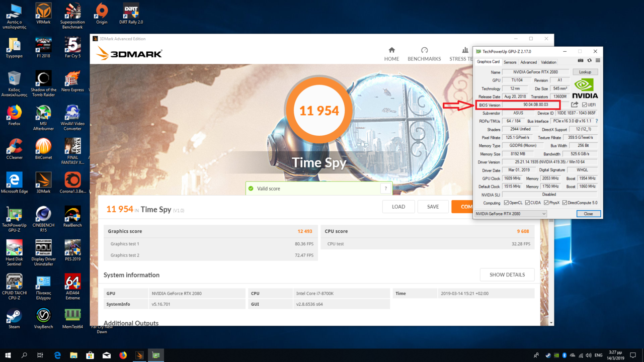Image resolution: width=644 pixels, height=362 pixels.
Task: Toggle the UEFI checkbox in GPU-Z
Action: coord(584,105)
